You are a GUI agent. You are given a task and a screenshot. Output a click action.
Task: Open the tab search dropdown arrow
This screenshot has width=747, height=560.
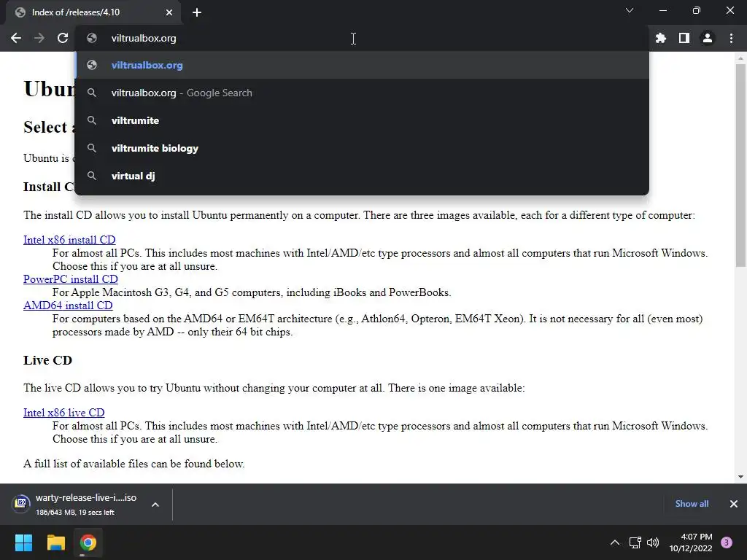click(630, 10)
